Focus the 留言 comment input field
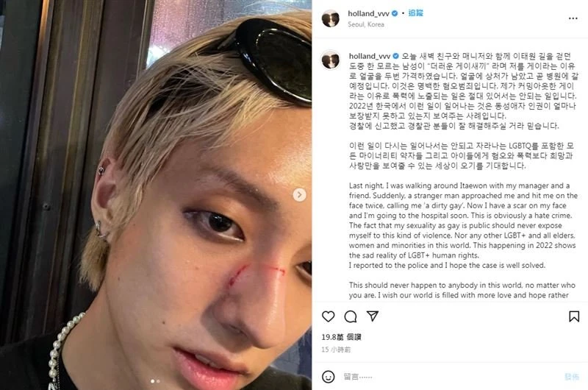This screenshot has width=588, height=390. [450, 377]
